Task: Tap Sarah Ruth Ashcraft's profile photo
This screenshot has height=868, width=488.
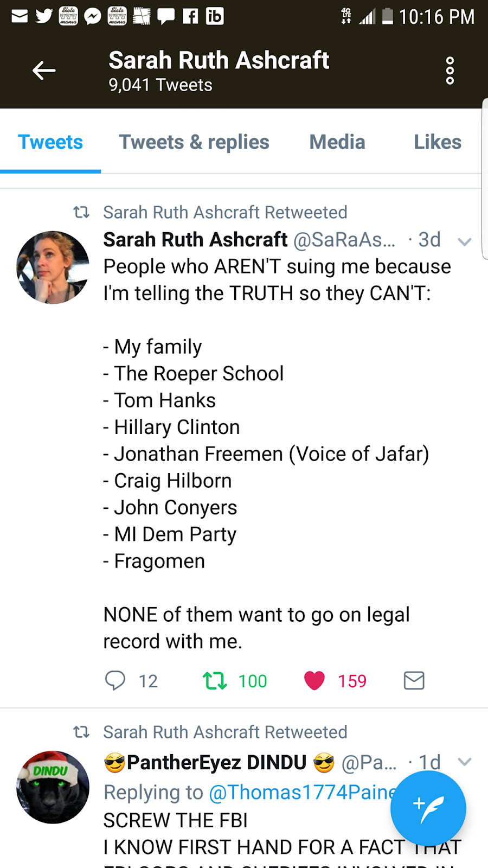Action: pyautogui.click(x=53, y=267)
